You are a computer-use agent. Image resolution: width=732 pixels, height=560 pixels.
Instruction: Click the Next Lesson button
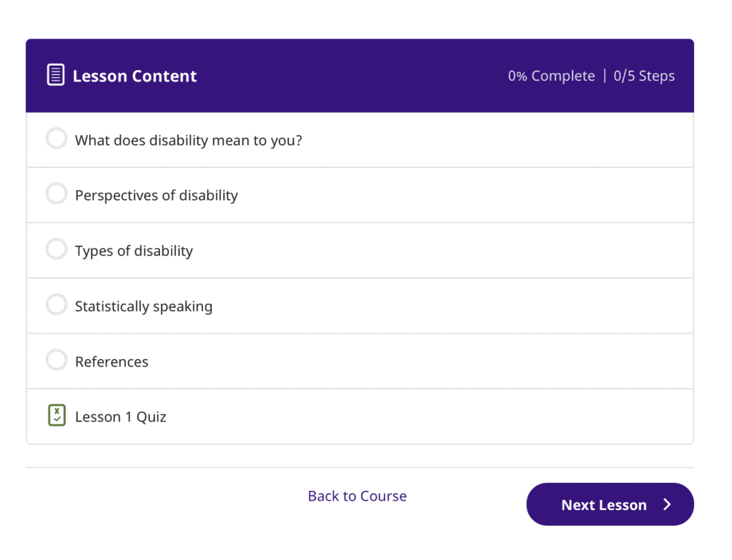[610, 504]
